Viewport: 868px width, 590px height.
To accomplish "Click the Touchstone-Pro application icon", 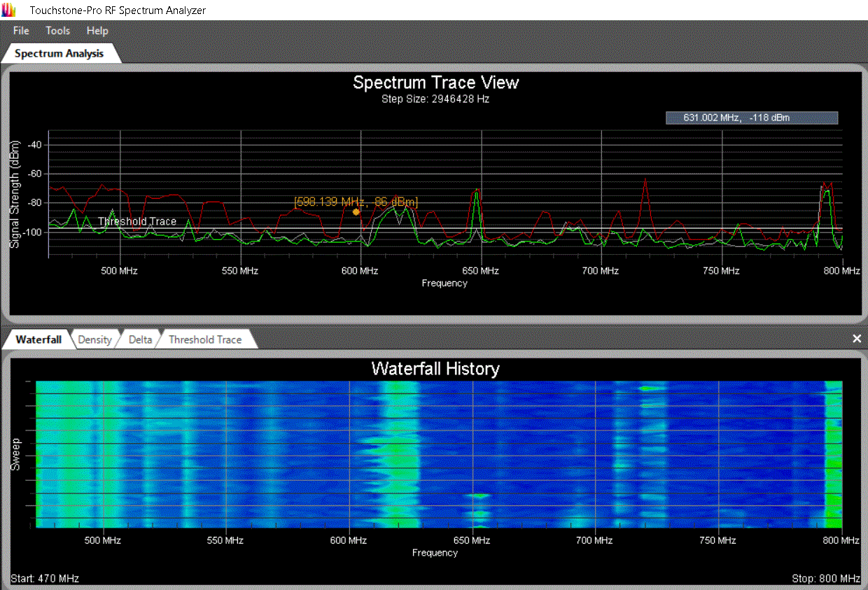I will [x=9, y=10].
